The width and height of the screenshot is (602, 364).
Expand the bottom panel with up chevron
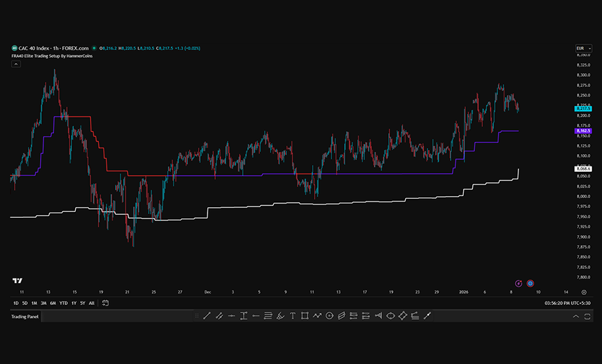577,317
